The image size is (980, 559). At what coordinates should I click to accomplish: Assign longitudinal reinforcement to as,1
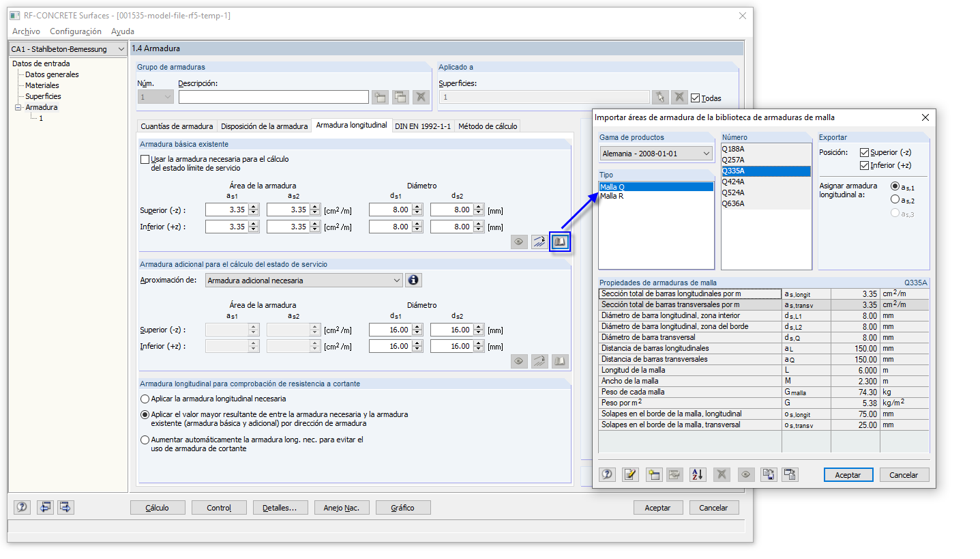tap(895, 186)
